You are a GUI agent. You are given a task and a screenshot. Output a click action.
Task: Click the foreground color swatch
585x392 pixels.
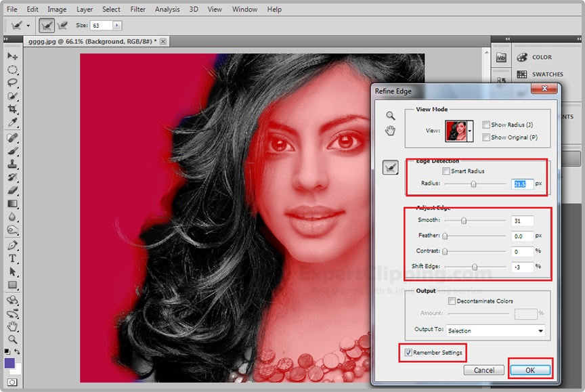pos(10,364)
